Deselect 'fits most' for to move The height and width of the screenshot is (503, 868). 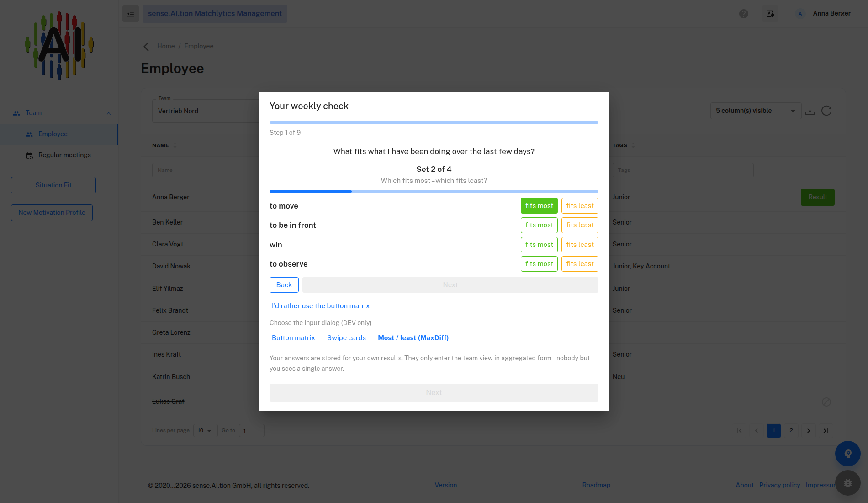point(539,206)
